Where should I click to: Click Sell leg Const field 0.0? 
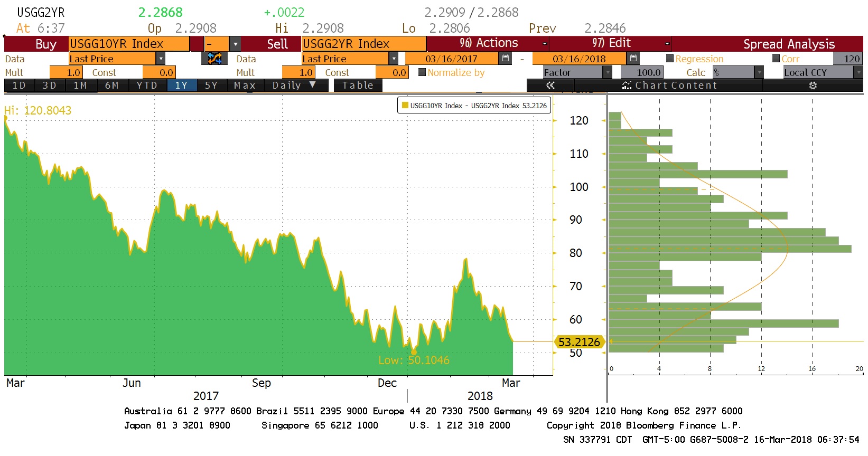tap(392, 72)
